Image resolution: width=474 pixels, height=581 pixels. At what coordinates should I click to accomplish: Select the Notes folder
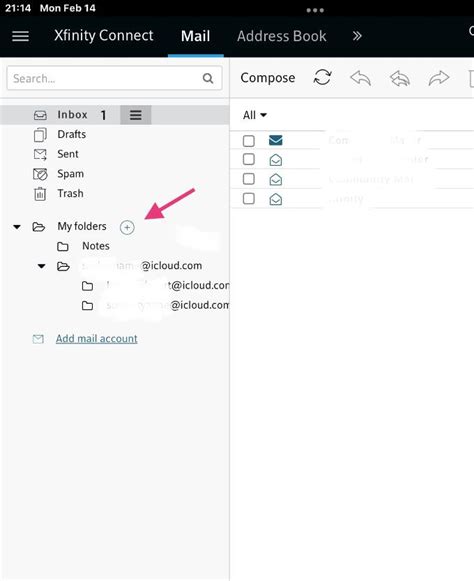click(96, 246)
